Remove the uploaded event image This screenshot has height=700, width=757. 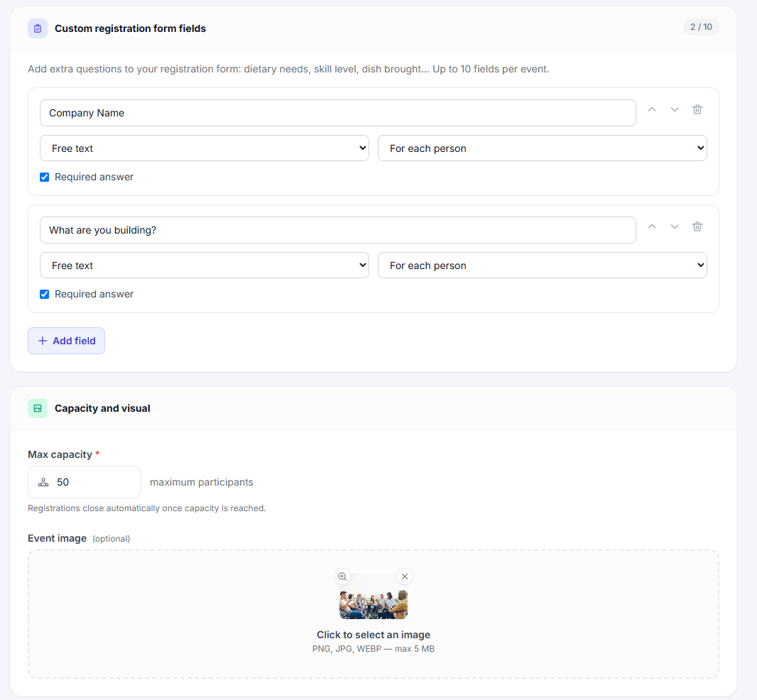pos(405,576)
